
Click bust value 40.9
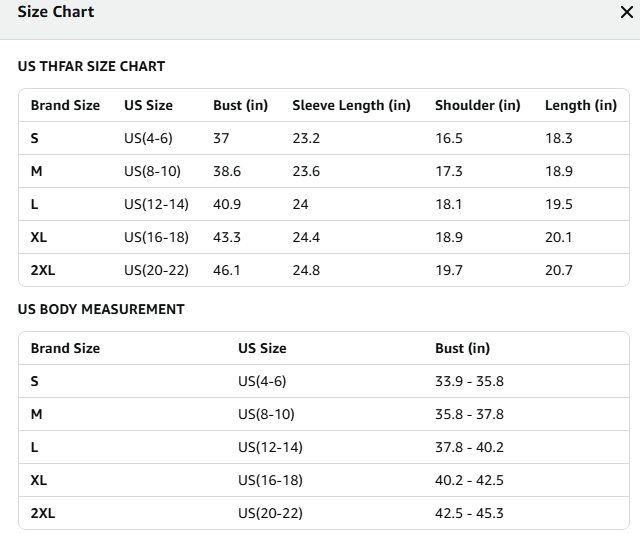(227, 205)
